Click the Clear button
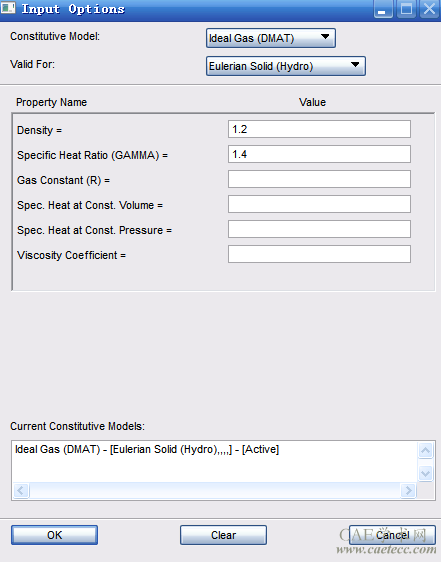This screenshot has height=562, width=441. point(223,535)
